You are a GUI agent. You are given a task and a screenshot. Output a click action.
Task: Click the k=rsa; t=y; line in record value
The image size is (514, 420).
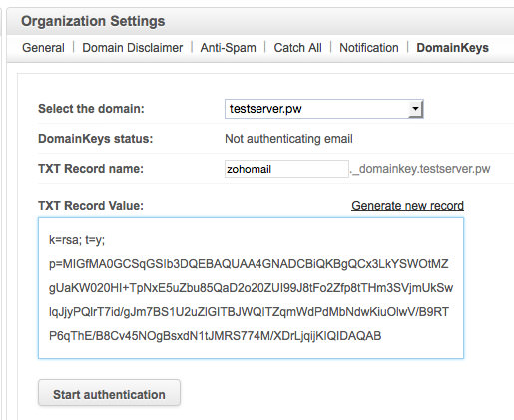(x=77, y=240)
